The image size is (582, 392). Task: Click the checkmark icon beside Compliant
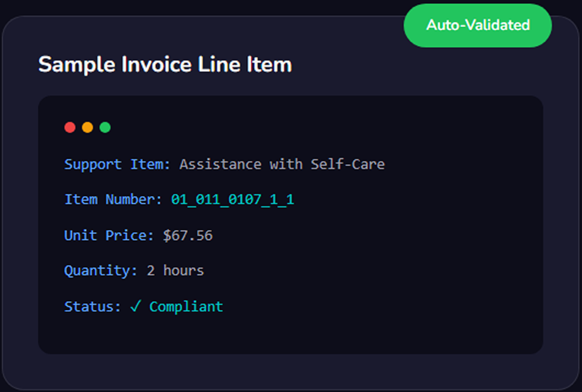point(136,306)
